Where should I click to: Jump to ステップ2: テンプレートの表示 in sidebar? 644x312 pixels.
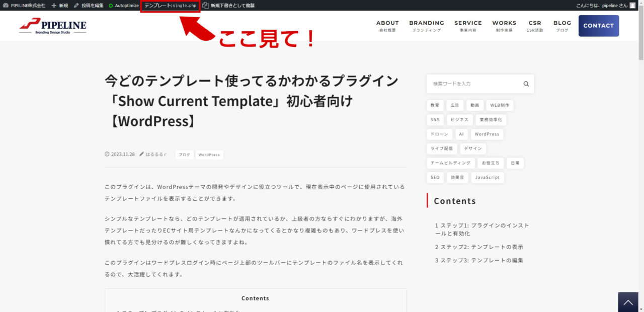[x=479, y=247]
